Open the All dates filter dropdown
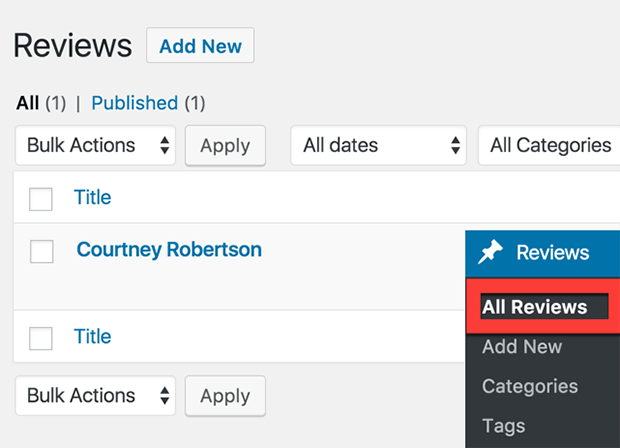 click(378, 145)
